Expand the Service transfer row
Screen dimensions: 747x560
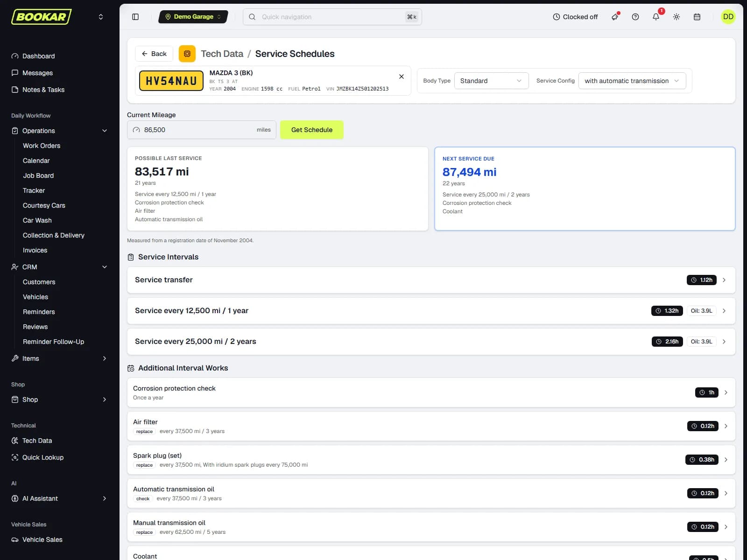(x=431, y=280)
